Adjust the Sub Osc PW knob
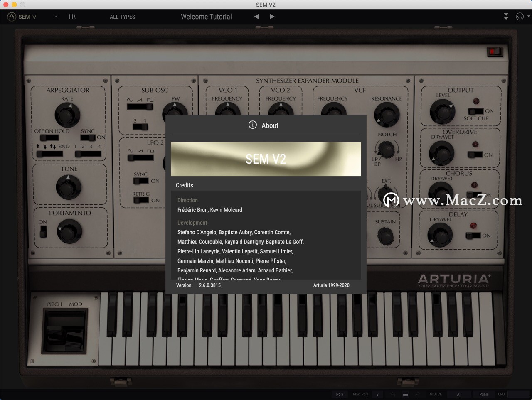Viewport: 532px width, 400px height. (175, 109)
